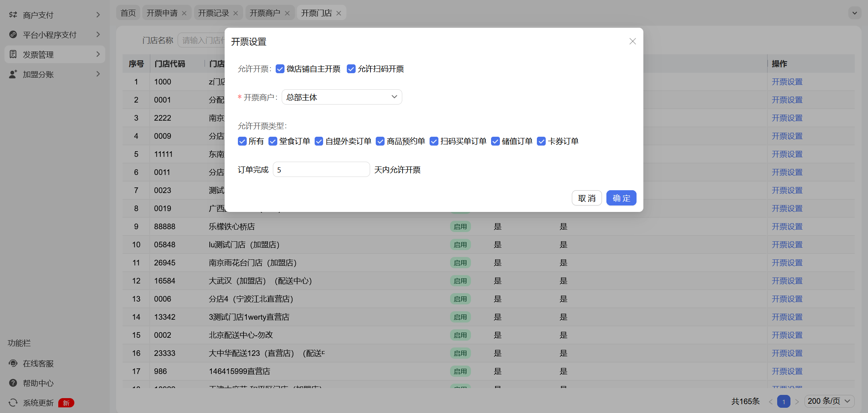Click the 门店代码 column header
Image resolution: width=868 pixels, height=413 pixels.
pos(170,64)
